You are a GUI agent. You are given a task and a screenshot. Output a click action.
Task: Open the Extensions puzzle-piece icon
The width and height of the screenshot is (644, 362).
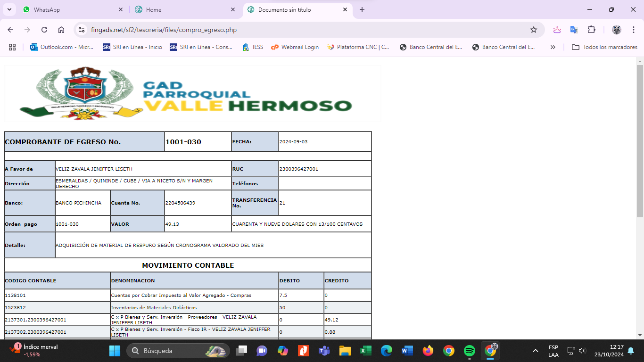(x=591, y=30)
